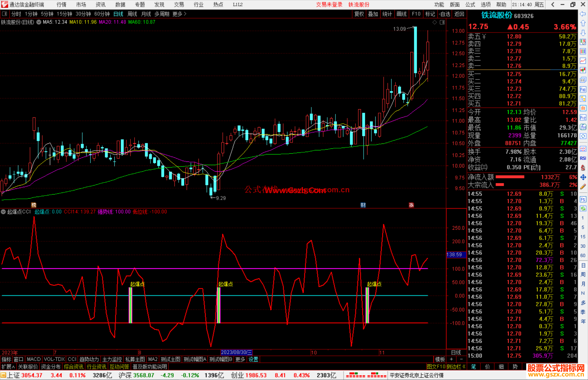Image resolution: width=588 pixels, height=380 pixels.
Task: Click the f(x) formula icon in sidebar
Action: [583, 127]
